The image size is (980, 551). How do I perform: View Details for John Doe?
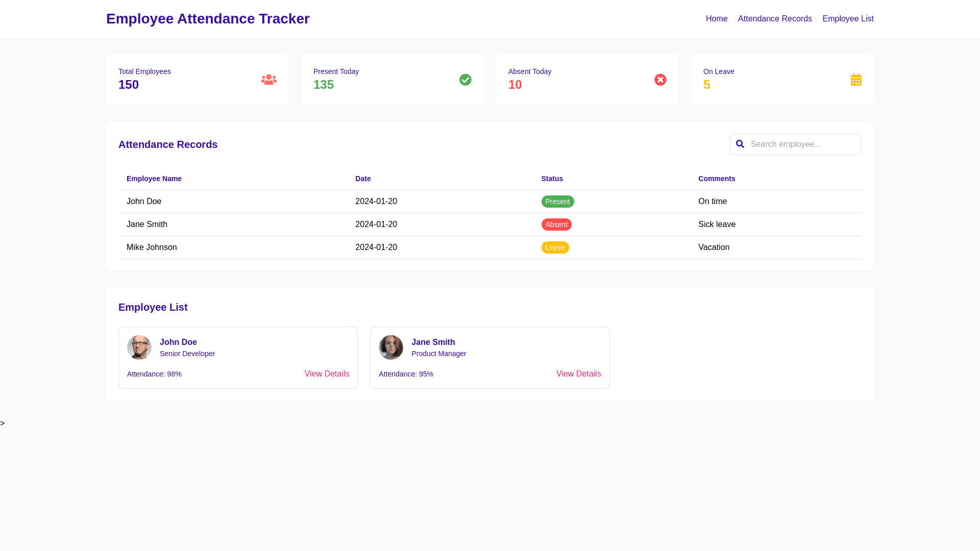pos(327,374)
